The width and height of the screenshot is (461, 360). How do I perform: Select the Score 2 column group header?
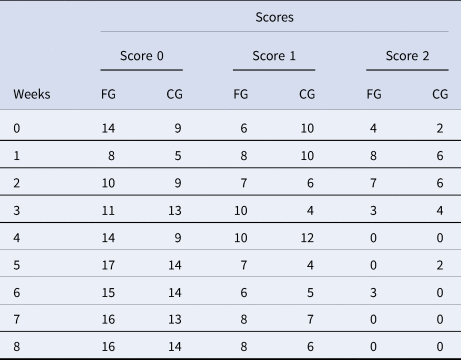point(407,56)
